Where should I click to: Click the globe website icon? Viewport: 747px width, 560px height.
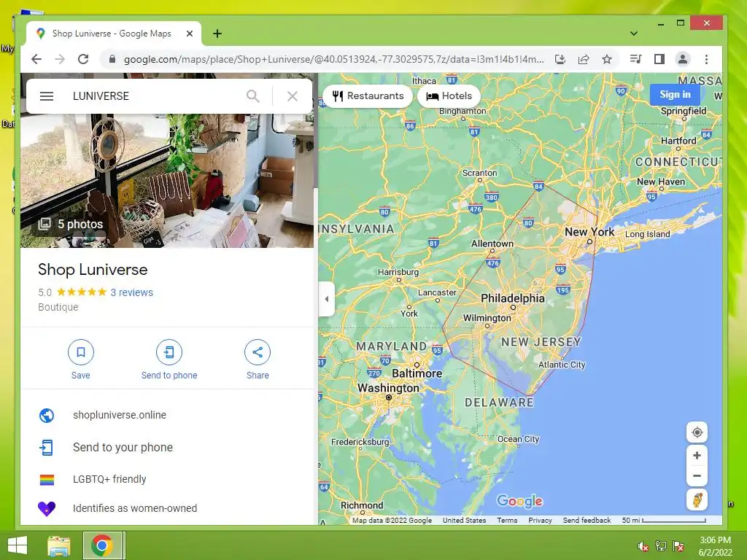point(47,415)
